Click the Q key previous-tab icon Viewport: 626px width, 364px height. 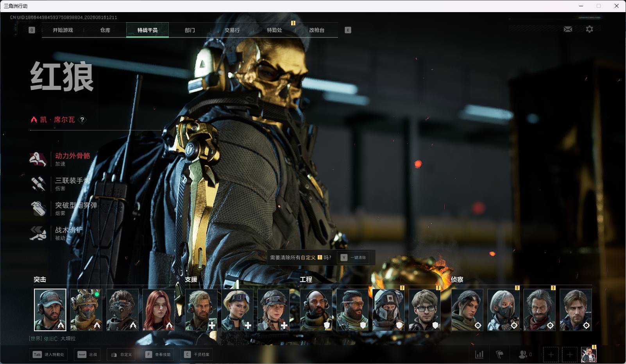32,30
